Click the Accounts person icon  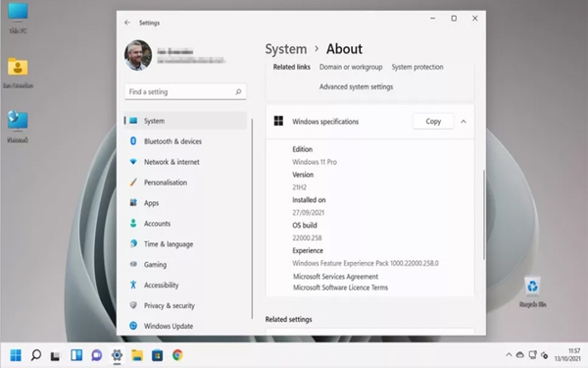[133, 223]
